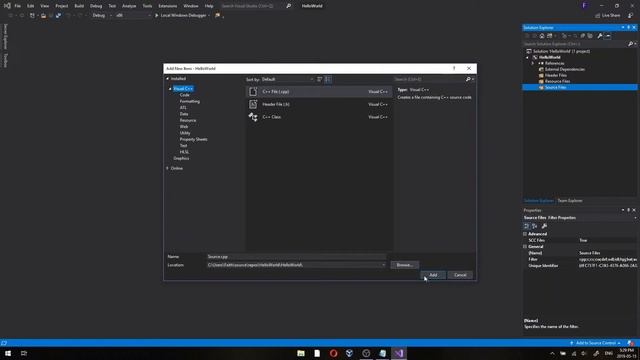The height and width of the screenshot is (360, 640).
Task: Open the Windows Start menu
Action: (8, 353)
